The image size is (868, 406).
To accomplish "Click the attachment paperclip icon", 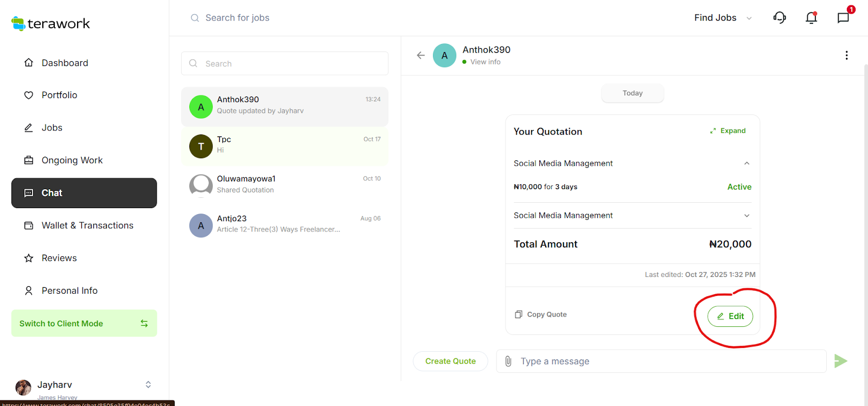I will coord(508,361).
